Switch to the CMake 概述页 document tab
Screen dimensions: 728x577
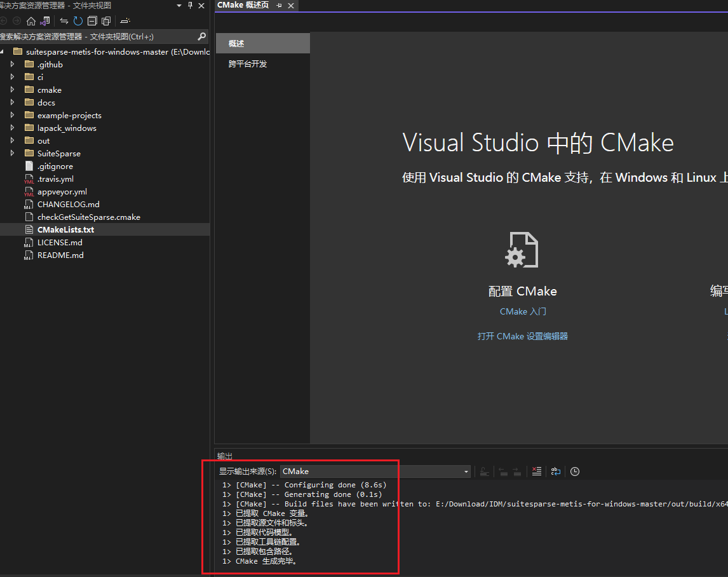point(243,5)
